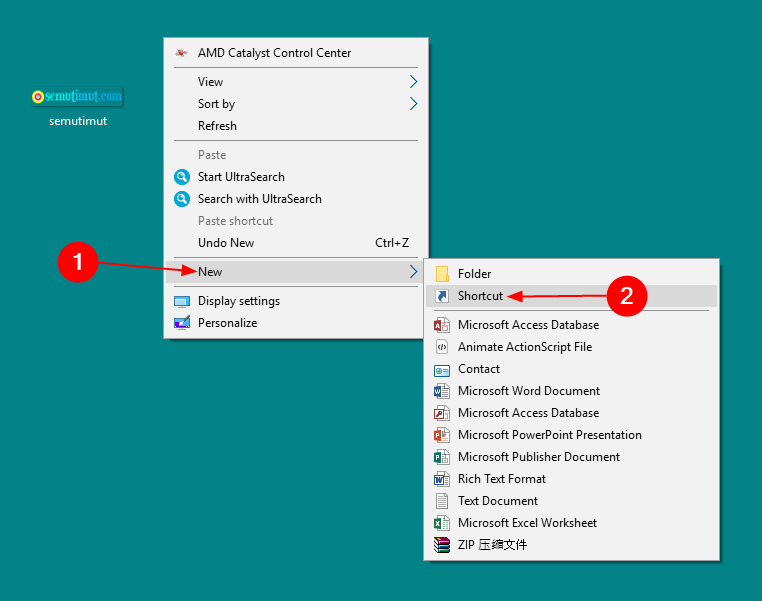Create a new Contact
762x601 pixels.
(x=572, y=369)
